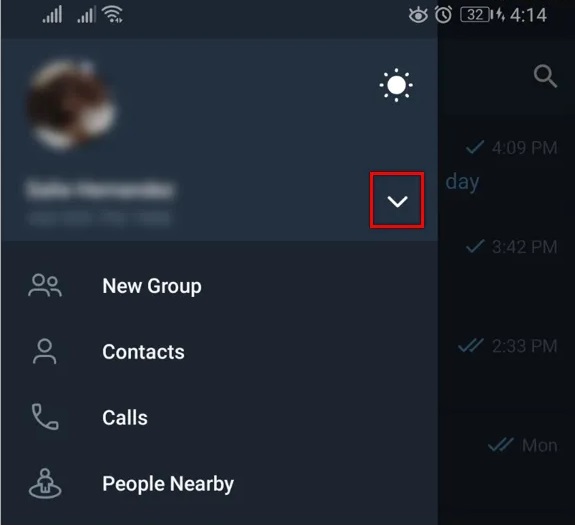Click the Contacts person icon

point(45,352)
